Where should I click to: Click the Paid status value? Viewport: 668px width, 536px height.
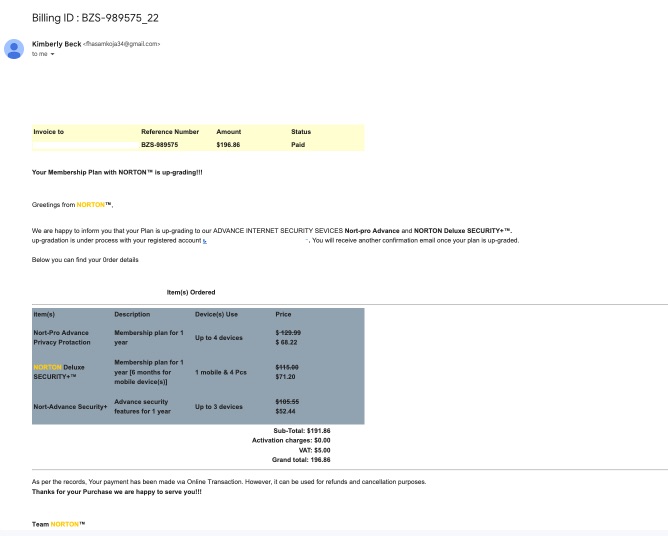tap(299, 144)
